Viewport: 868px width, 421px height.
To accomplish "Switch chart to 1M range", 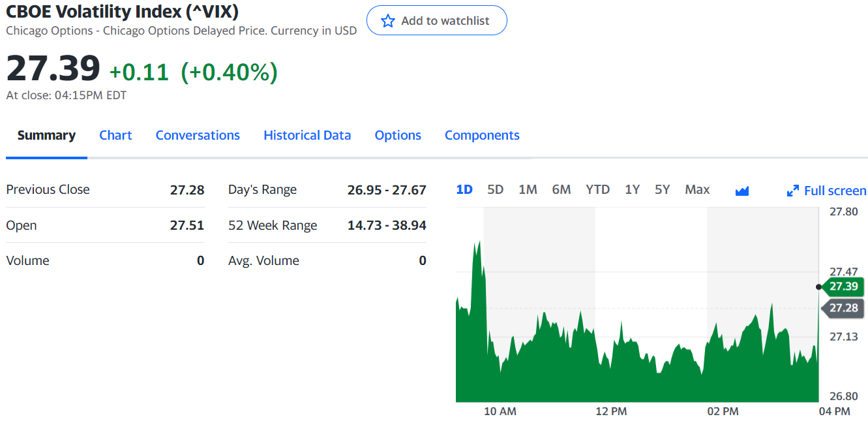I will (528, 189).
